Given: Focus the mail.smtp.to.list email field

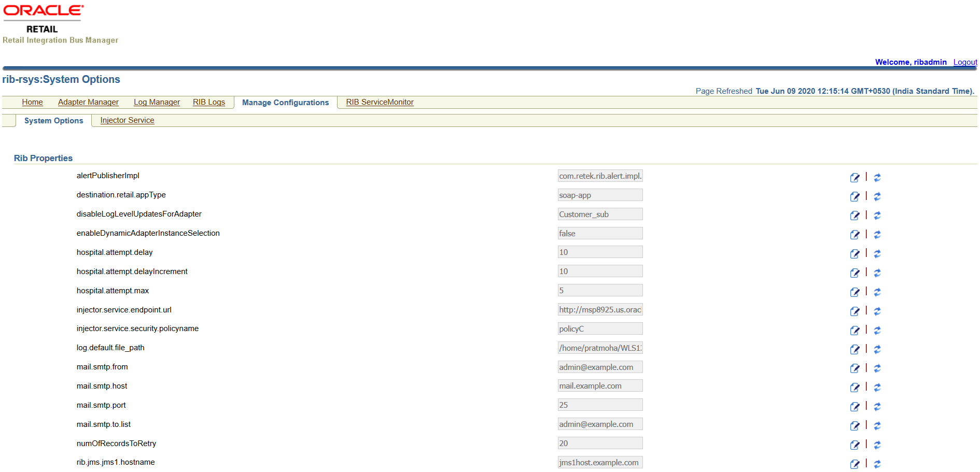Looking at the screenshot, I should (600, 424).
